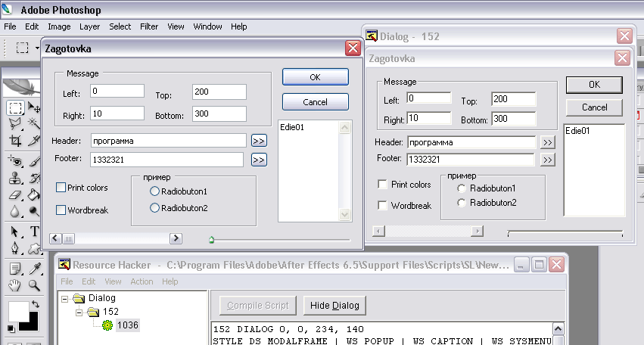The width and height of the screenshot is (644, 345).
Task: Select the Rectangular Marquee tool in toolbox
Action: point(15,108)
